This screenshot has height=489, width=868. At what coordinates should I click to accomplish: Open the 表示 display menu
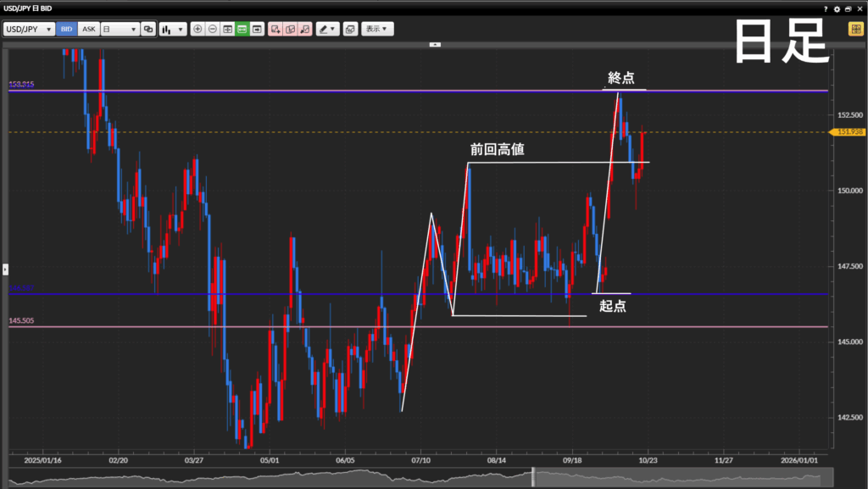(x=377, y=29)
